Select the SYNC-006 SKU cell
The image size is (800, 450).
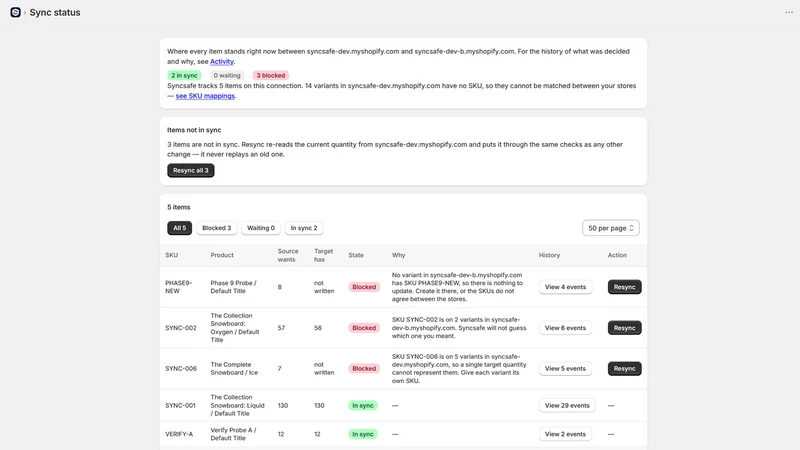tap(181, 369)
